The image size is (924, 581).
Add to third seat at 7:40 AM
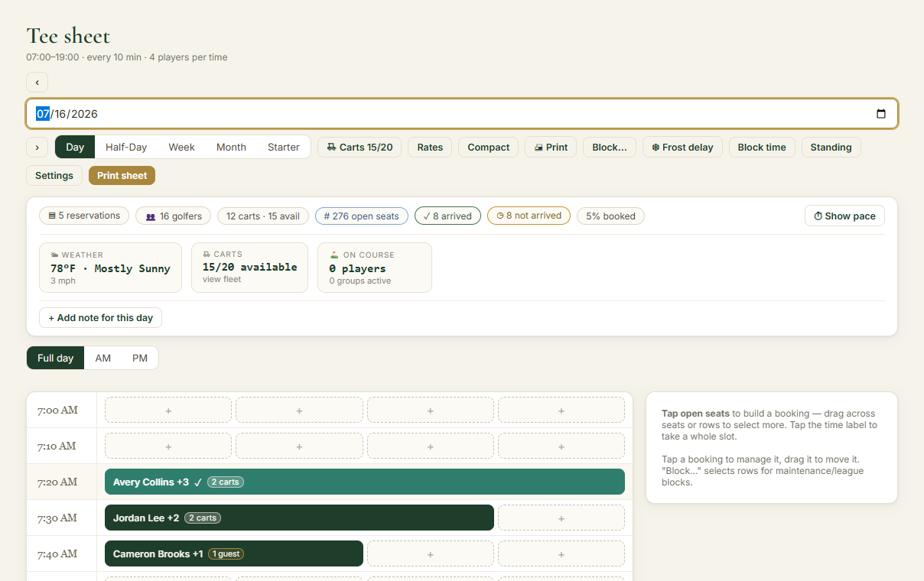[431, 554]
